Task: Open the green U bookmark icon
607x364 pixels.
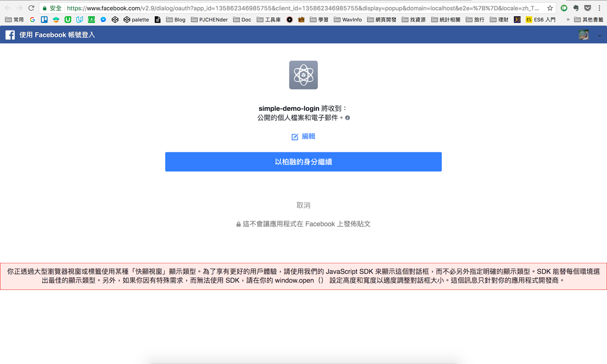Action: point(68,19)
